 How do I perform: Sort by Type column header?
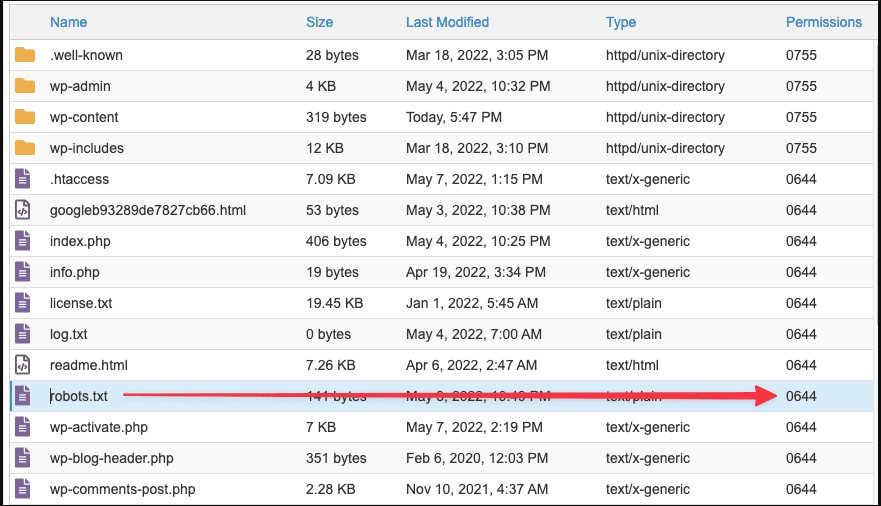click(x=620, y=22)
